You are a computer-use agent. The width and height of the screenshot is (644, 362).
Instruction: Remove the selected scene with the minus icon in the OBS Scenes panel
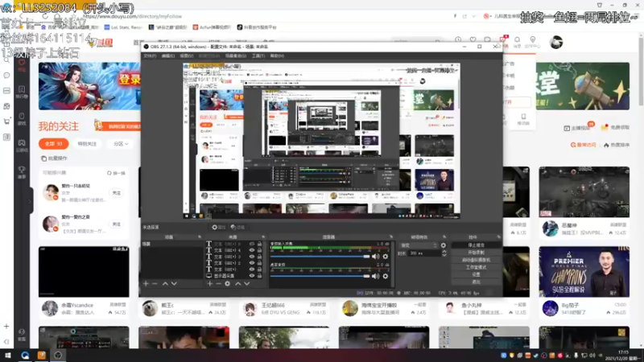click(x=155, y=284)
